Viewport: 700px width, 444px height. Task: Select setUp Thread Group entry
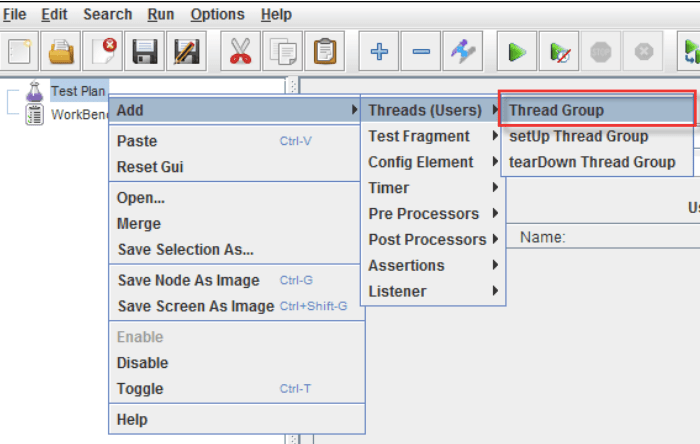(597, 136)
